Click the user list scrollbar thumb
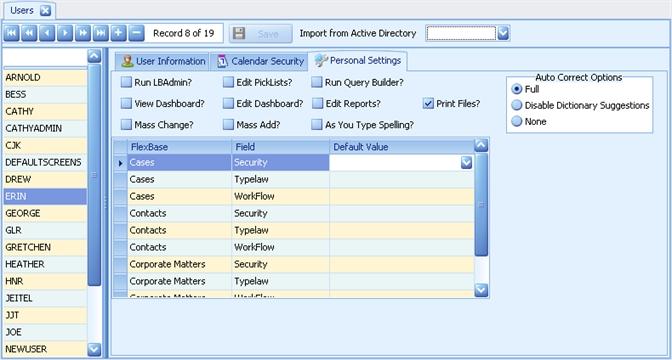 click(x=94, y=175)
